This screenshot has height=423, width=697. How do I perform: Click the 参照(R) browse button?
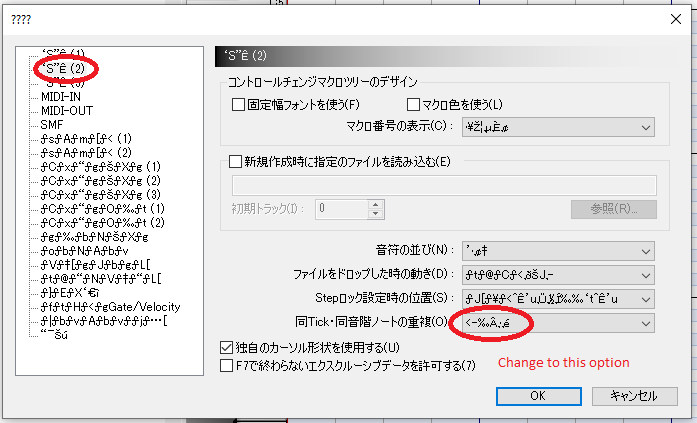(612, 209)
